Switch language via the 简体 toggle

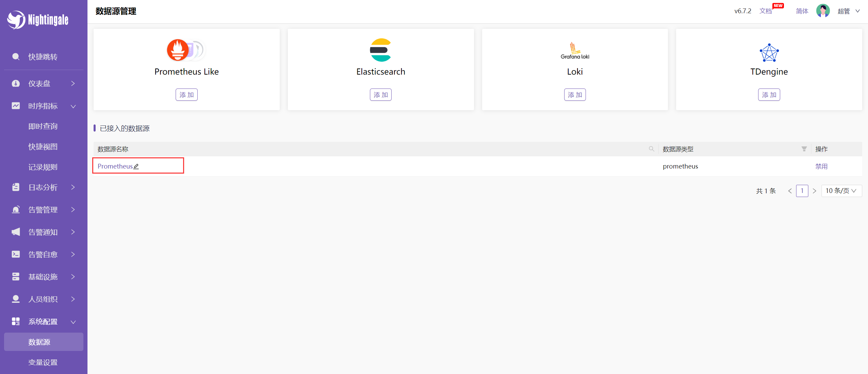802,11
